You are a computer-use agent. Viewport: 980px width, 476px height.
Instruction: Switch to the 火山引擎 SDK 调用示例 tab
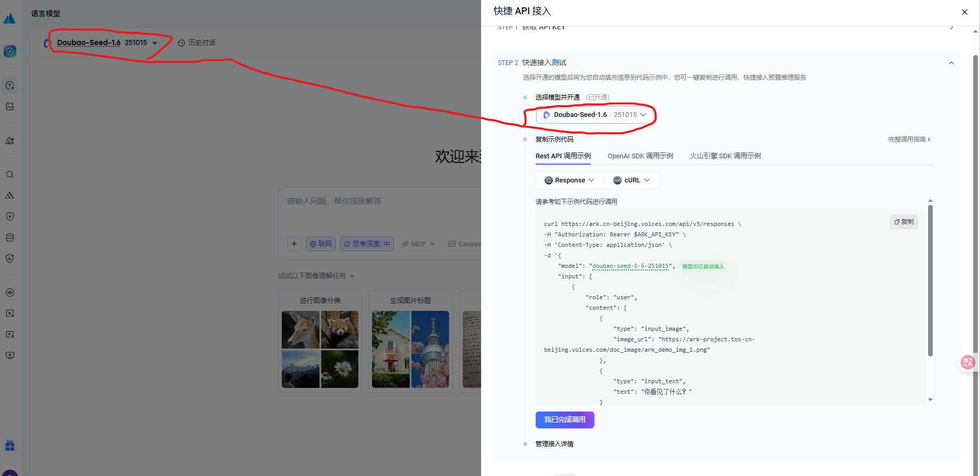725,156
